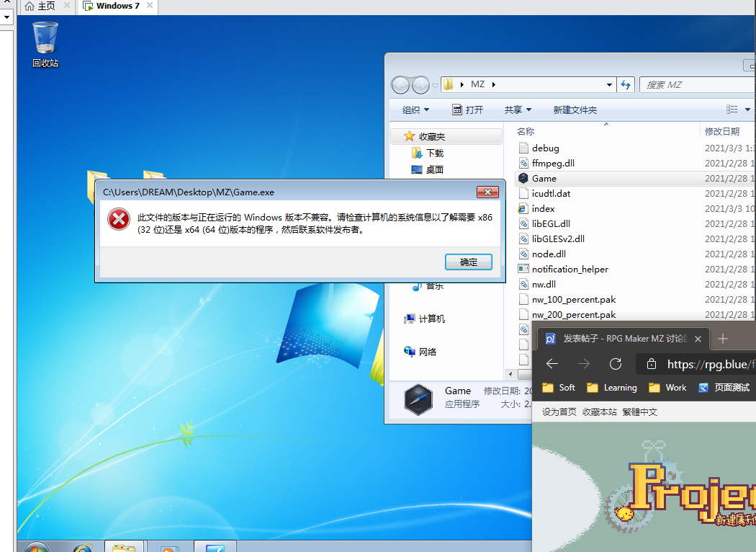
Task: Click 新建文件夹 in Explorer toolbar
Action: click(575, 110)
